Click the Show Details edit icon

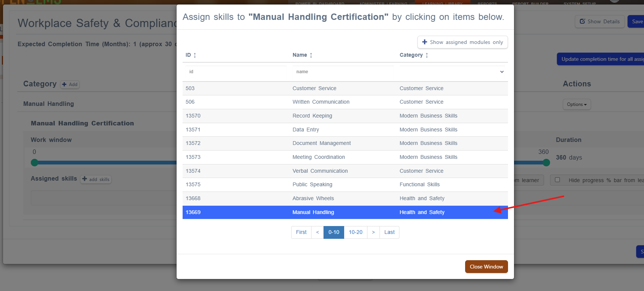[x=582, y=21]
